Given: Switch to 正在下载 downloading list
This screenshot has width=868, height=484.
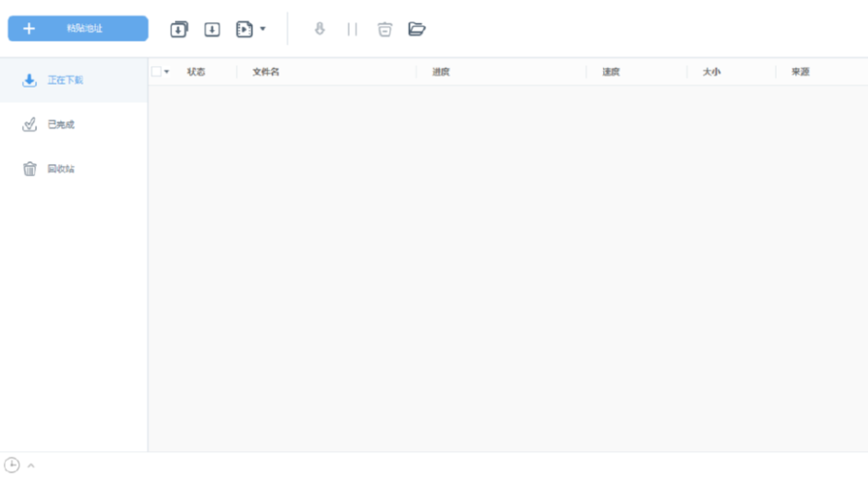Looking at the screenshot, I should [74, 80].
